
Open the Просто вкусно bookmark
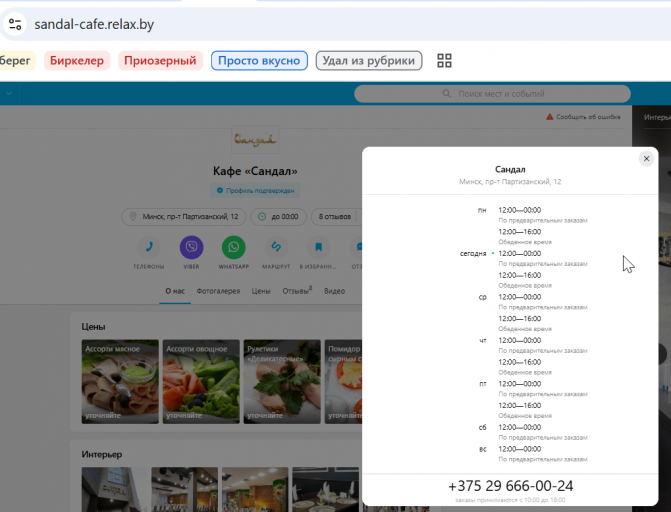pos(259,61)
